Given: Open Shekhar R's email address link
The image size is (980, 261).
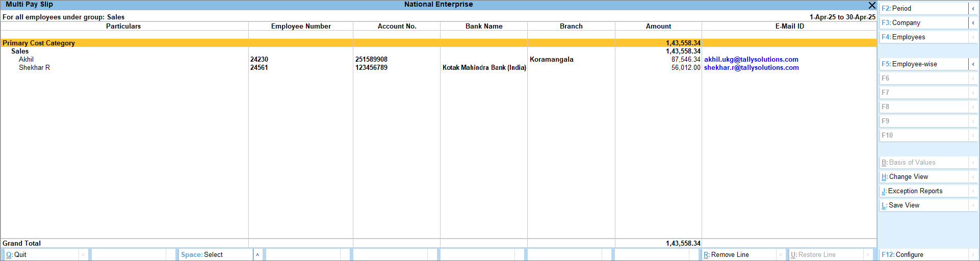Looking at the screenshot, I should pyautogui.click(x=751, y=68).
